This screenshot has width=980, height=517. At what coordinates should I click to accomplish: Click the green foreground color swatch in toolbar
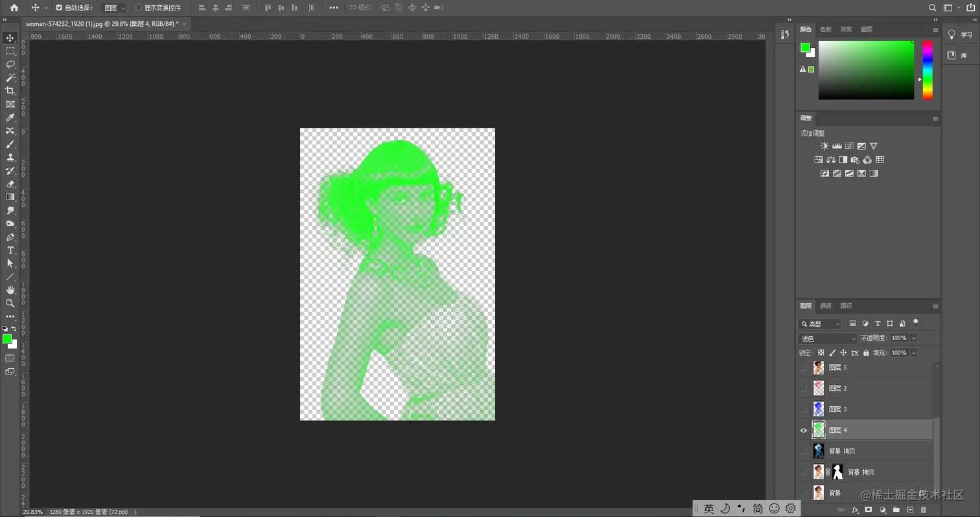tap(7, 339)
